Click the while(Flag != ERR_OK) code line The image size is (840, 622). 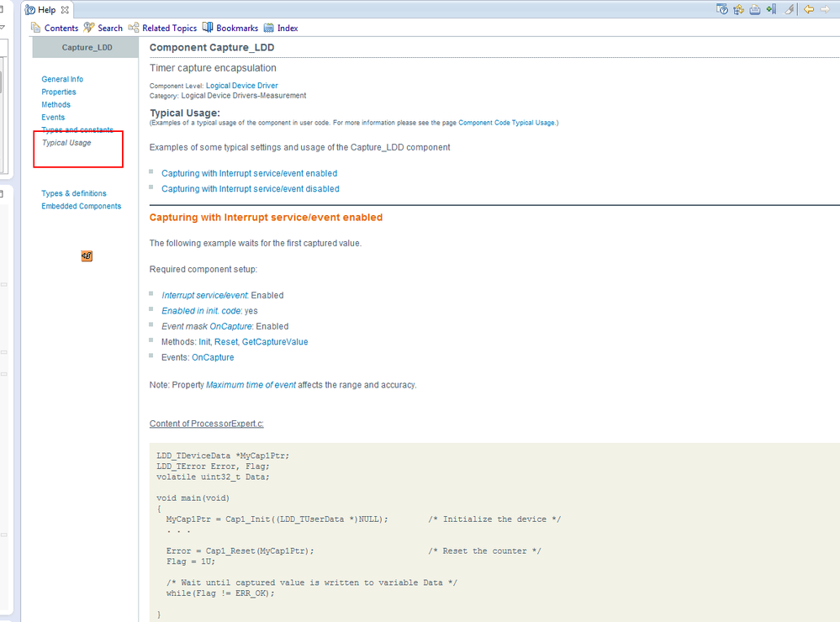220,593
